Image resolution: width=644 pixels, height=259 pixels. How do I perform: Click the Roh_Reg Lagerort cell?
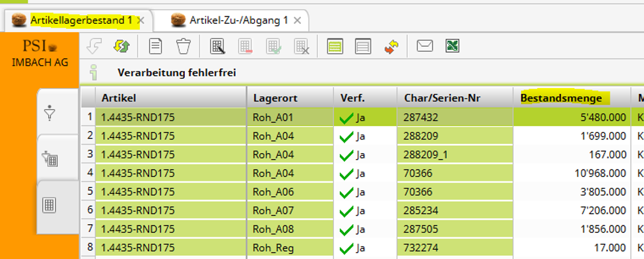pyautogui.click(x=290, y=248)
